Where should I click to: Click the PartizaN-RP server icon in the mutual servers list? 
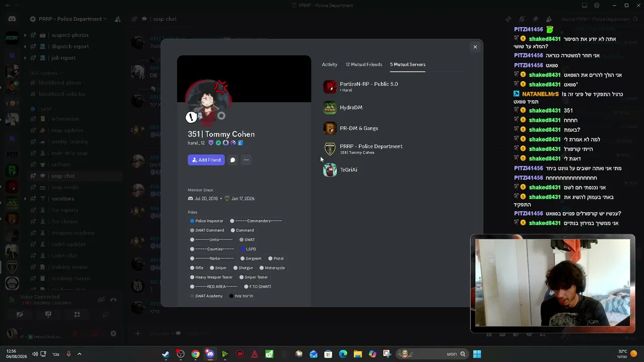point(330,86)
